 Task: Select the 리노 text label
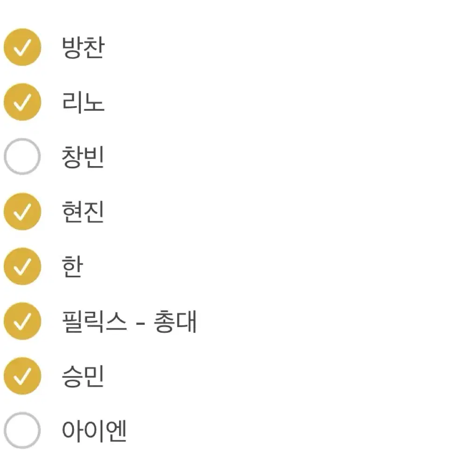pyautogui.click(x=83, y=102)
